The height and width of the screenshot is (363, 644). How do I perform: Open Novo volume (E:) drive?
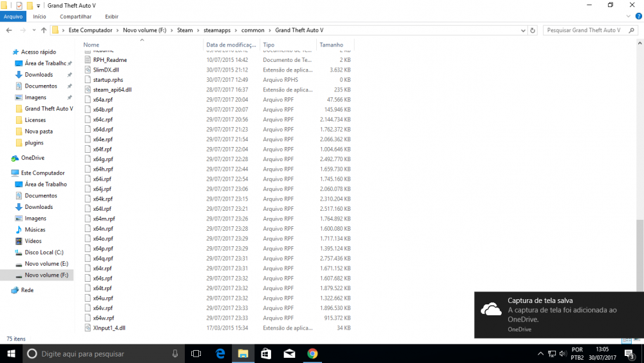coord(46,264)
